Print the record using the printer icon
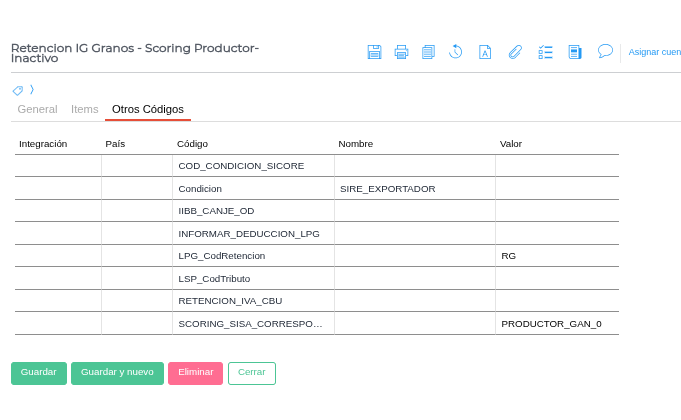The image size is (681, 420). pos(401,52)
